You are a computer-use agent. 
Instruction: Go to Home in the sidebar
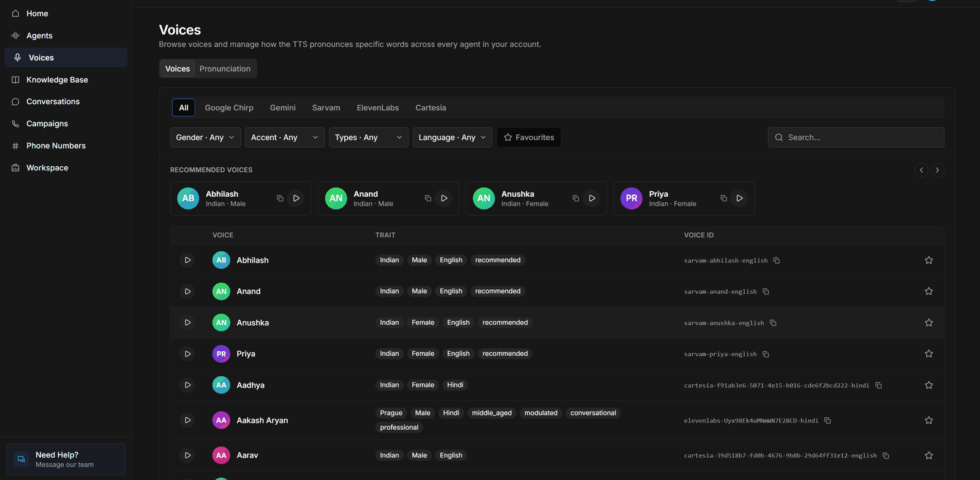point(66,13)
